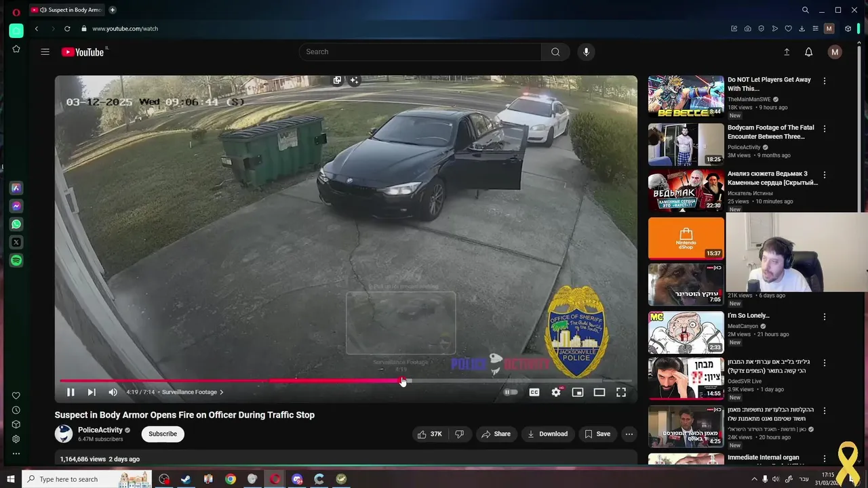Click the YouTube search magnifier button
The width and height of the screenshot is (868, 488).
click(555, 52)
